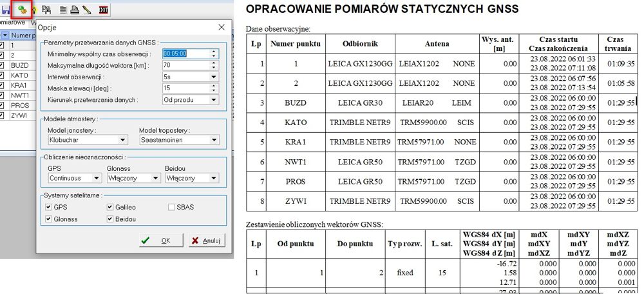This screenshot has height=294, width=644.
Task: Close the Opcje dialog with X
Action: pos(222,27)
